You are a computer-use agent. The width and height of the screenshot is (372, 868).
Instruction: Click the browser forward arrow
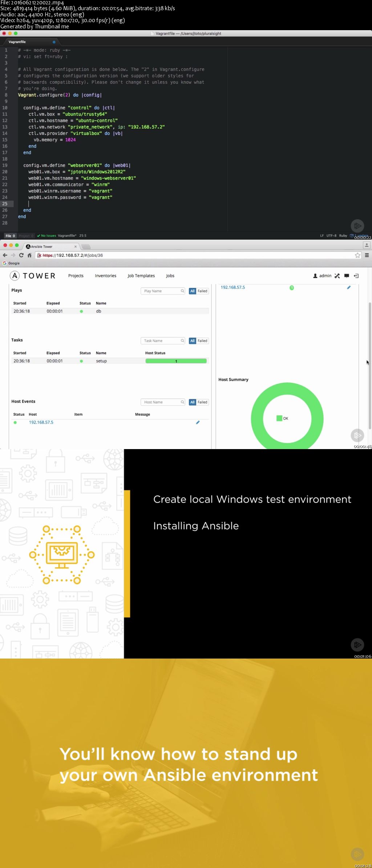coord(13,255)
